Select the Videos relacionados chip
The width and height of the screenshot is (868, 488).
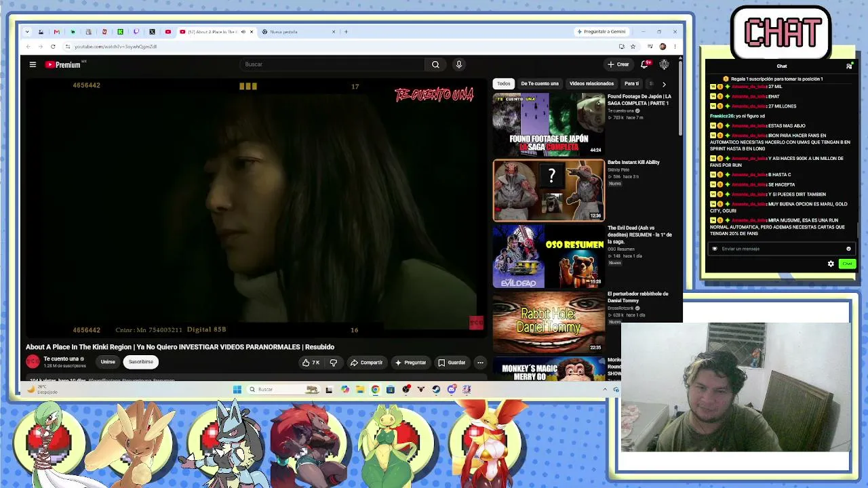(591, 84)
